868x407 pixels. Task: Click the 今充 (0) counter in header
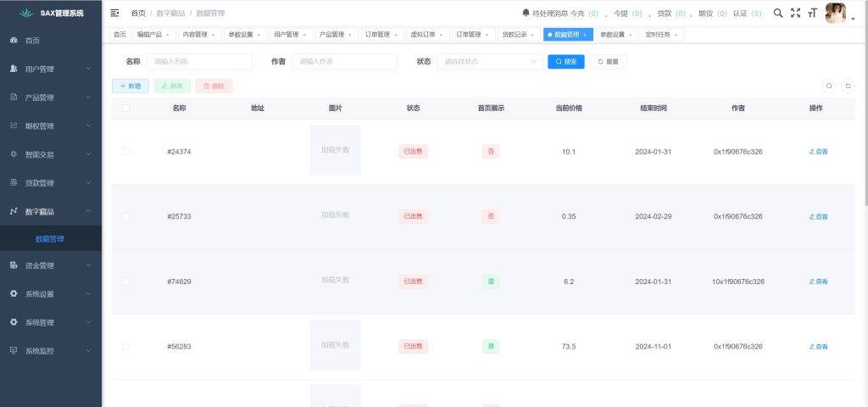585,14
